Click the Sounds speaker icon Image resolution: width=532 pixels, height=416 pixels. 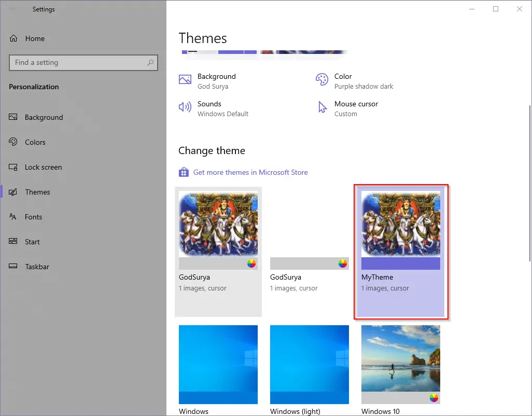click(185, 107)
